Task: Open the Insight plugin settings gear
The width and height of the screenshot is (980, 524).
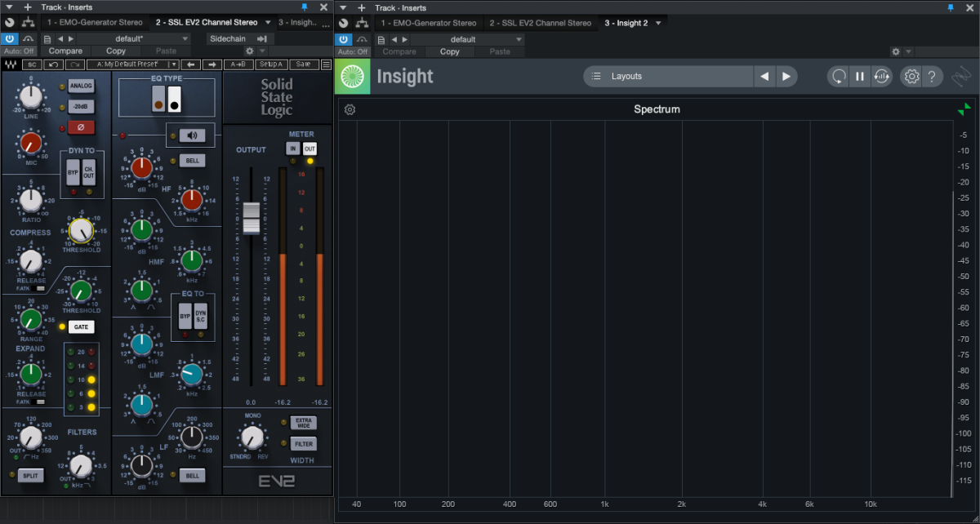Action: point(911,76)
